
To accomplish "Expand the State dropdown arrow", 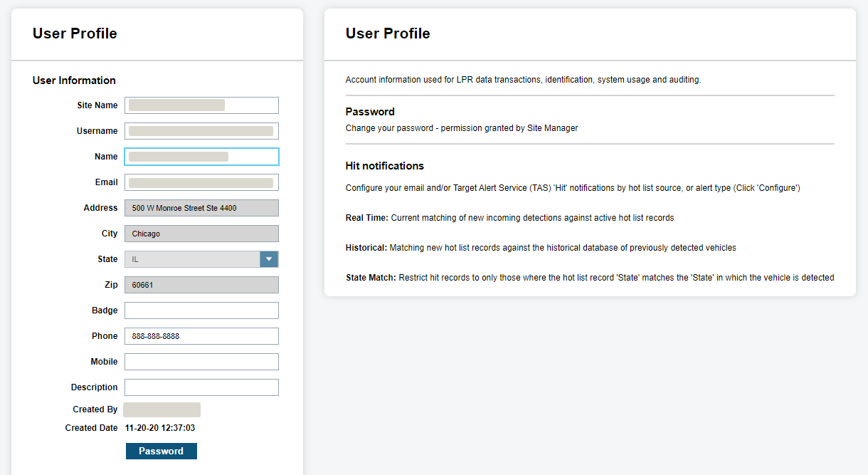I will 269,259.
